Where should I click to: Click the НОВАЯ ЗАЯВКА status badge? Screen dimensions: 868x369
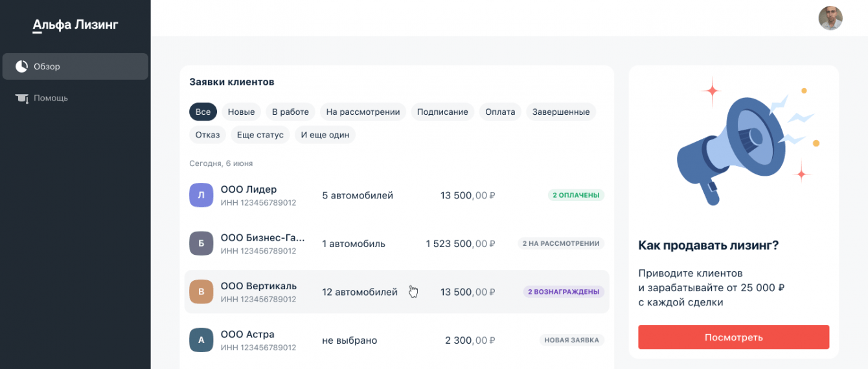(x=572, y=340)
